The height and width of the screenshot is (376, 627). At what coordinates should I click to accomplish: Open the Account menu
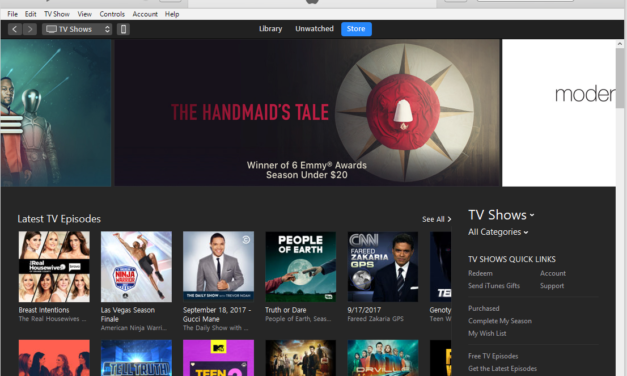point(145,14)
